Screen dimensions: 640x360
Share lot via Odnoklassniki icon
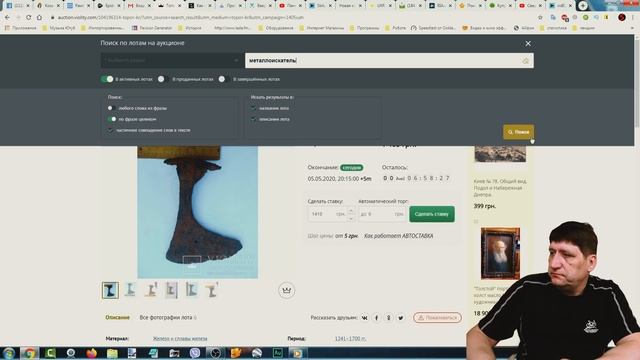coord(389,318)
